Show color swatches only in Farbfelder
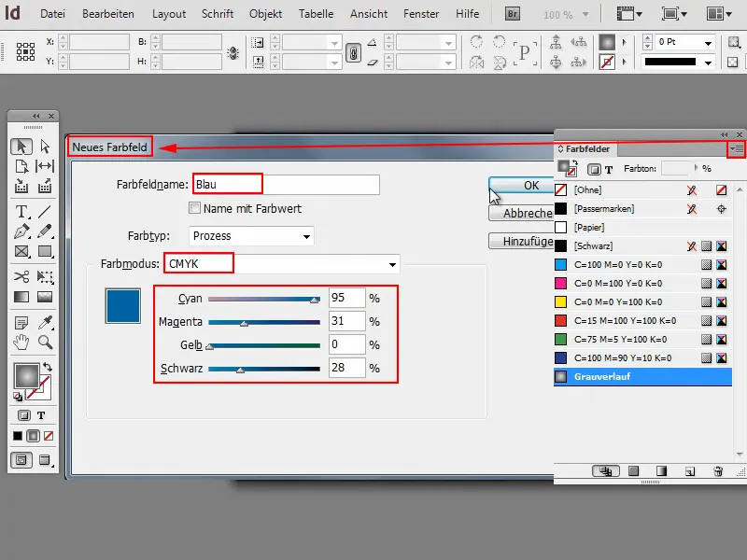747x560 pixels. point(634,471)
